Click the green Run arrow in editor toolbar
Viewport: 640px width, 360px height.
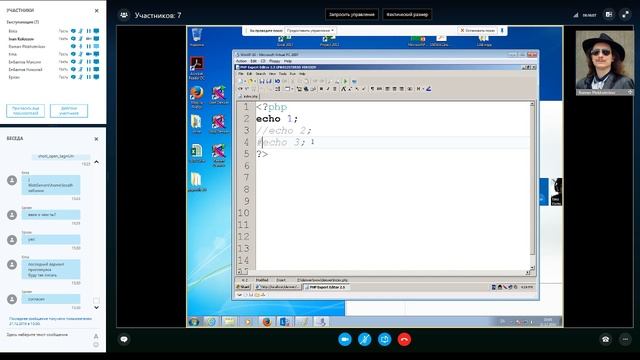[346, 81]
